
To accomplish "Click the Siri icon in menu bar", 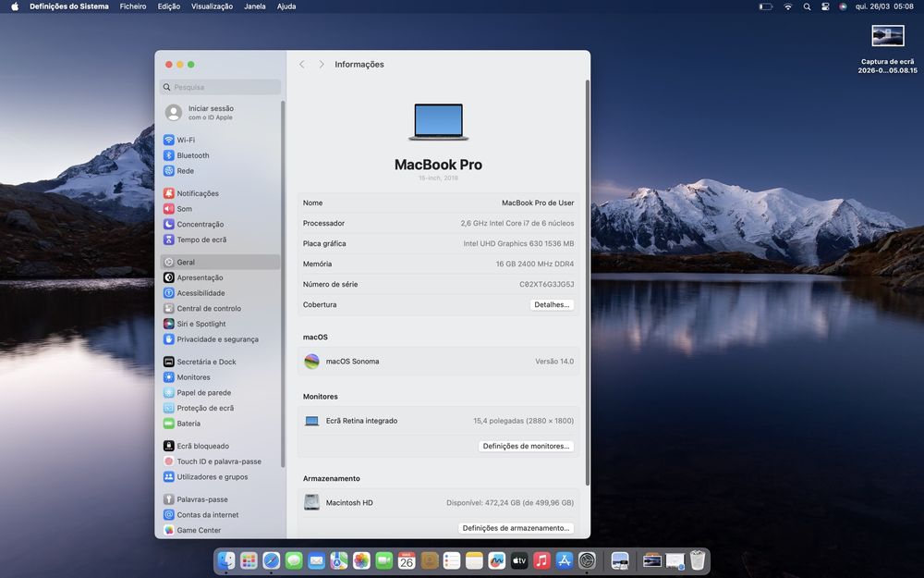I will (843, 6).
